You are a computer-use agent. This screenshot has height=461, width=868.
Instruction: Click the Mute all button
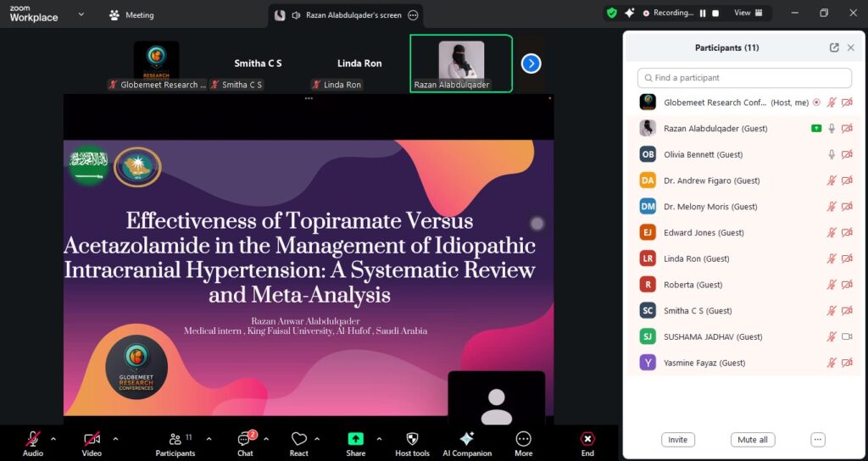click(x=752, y=440)
